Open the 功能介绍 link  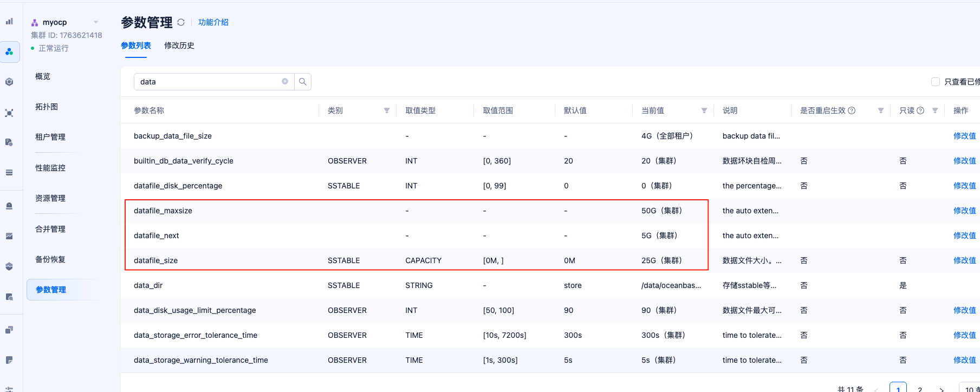[x=213, y=22]
